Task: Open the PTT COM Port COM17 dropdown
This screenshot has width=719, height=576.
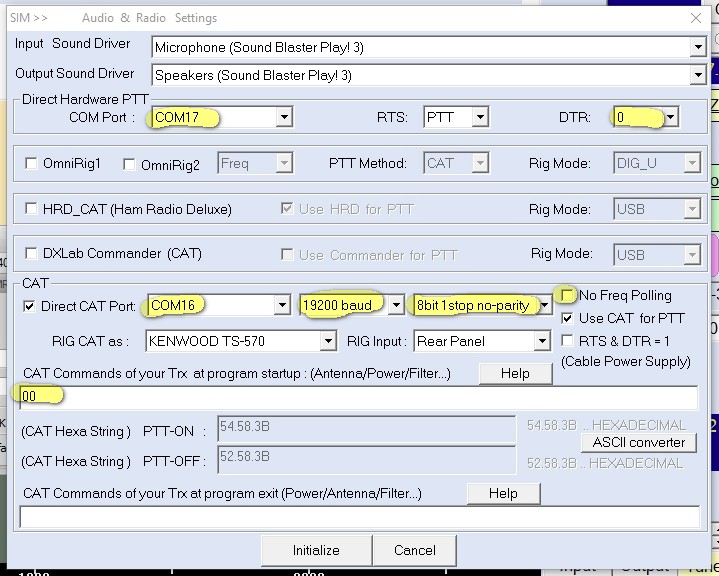Action: [x=284, y=118]
